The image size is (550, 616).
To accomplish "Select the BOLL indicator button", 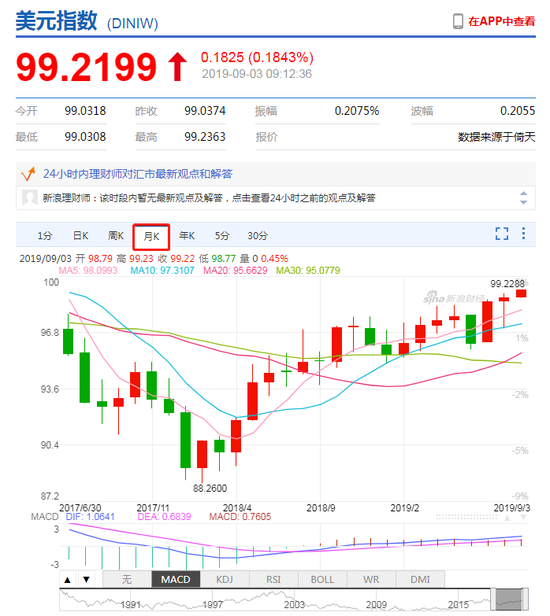I will [x=322, y=579].
